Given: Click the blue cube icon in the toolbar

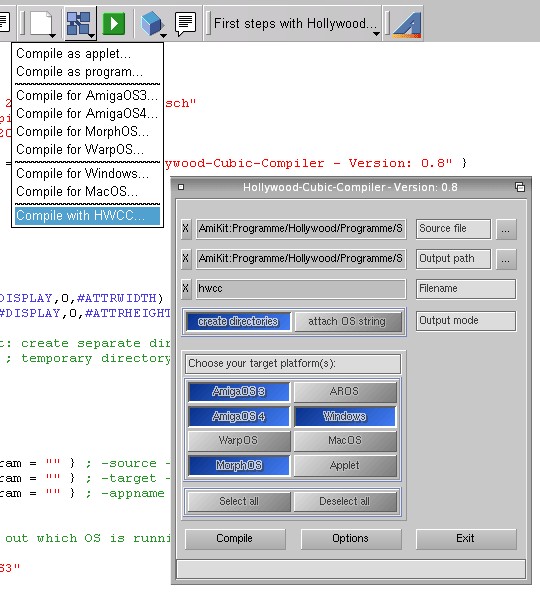Looking at the screenshot, I should click(x=151, y=24).
